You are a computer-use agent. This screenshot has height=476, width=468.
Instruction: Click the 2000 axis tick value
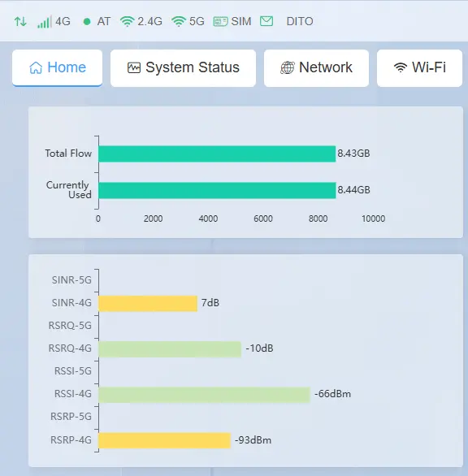tap(153, 219)
